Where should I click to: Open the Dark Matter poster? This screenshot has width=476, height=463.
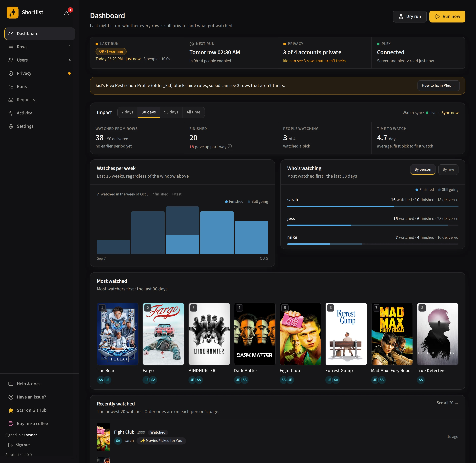point(255,334)
